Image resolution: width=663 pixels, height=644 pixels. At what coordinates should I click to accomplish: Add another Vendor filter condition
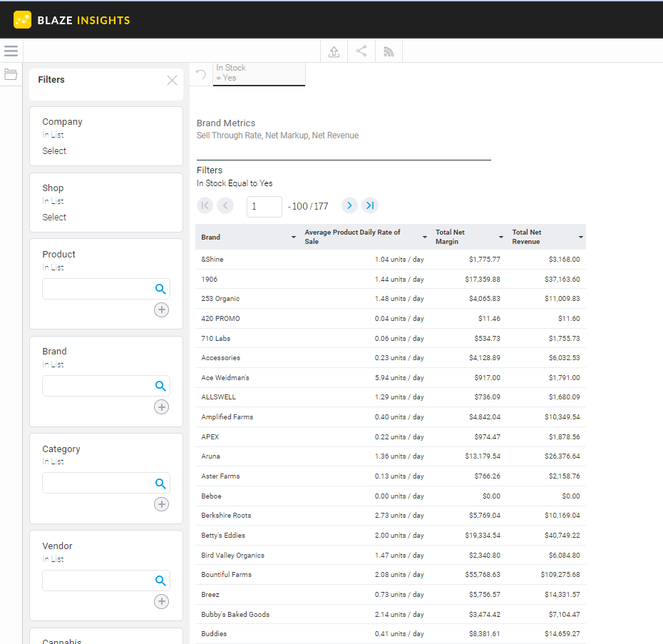(x=161, y=602)
